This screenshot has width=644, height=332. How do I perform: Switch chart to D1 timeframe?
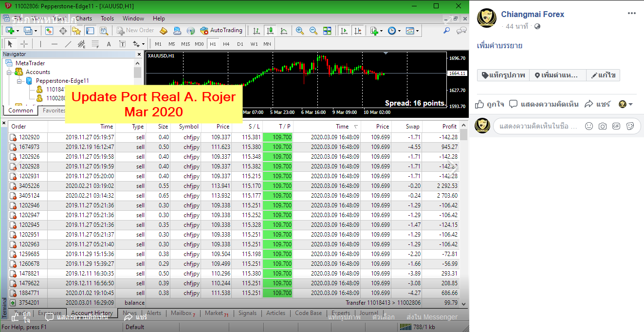pos(240,44)
